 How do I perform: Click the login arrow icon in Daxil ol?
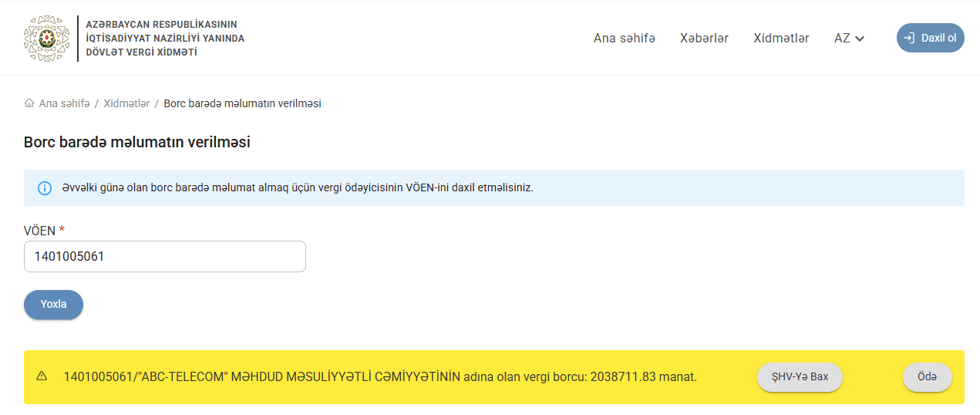click(x=910, y=38)
